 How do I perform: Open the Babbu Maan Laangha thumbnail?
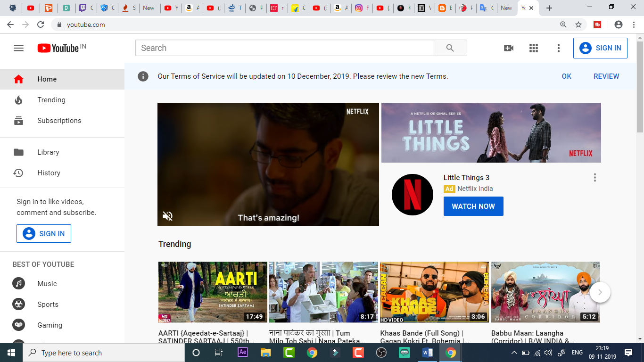(x=545, y=292)
